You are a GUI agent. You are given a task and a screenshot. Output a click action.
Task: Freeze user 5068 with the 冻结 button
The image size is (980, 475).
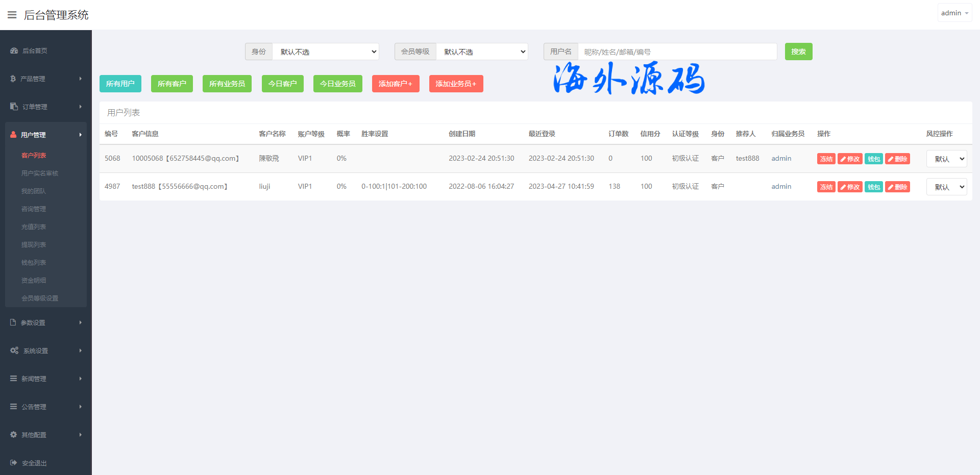click(x=826, y=159)
